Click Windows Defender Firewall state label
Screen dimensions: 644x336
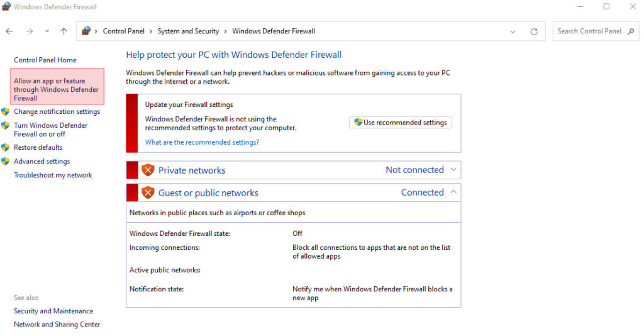(180, 233)
